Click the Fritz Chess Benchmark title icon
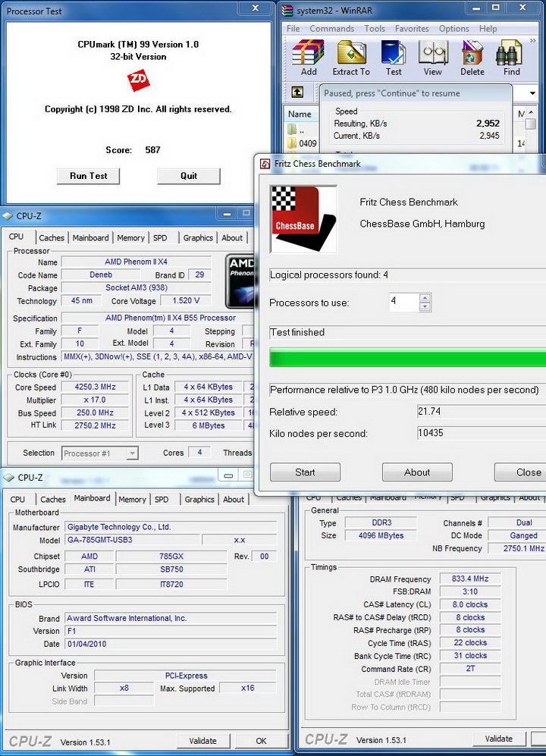Image resolution: width=546 pixels, height=756 pixels. pos(265,164)
